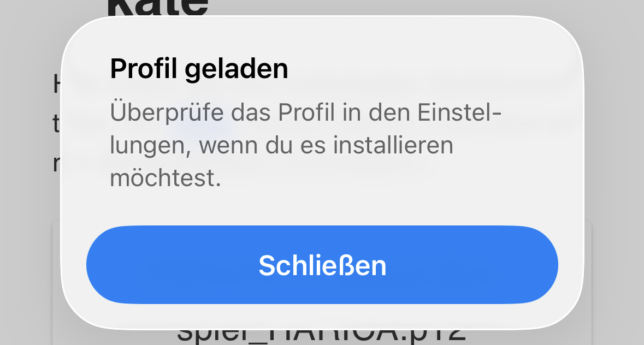The width and height of the screenshot is (644, 345).
Task: Click the dimmed file card's left edge below the dialog
Action: (x=56, y=283)
